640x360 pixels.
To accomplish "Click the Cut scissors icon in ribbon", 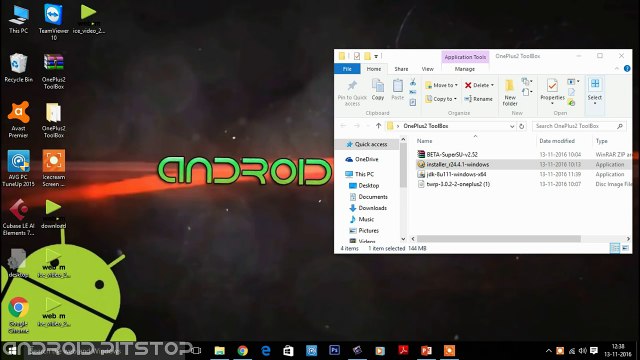I will (413, 82).
